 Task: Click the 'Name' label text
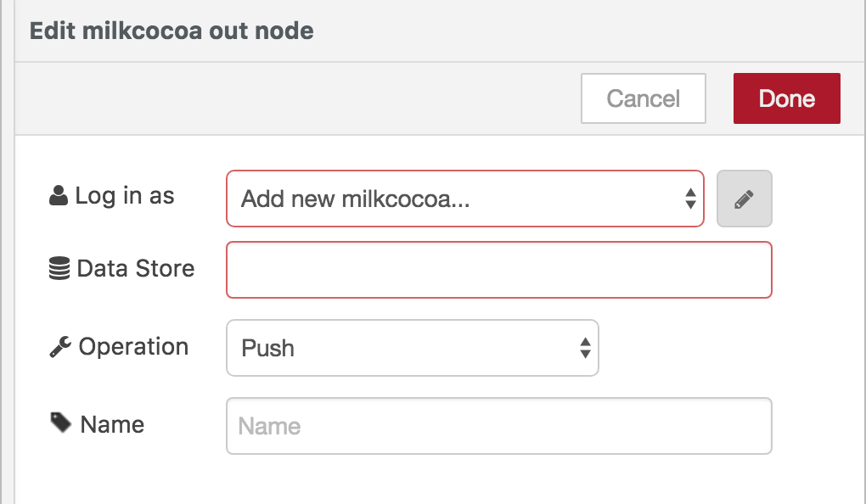[x=112, y=424]
